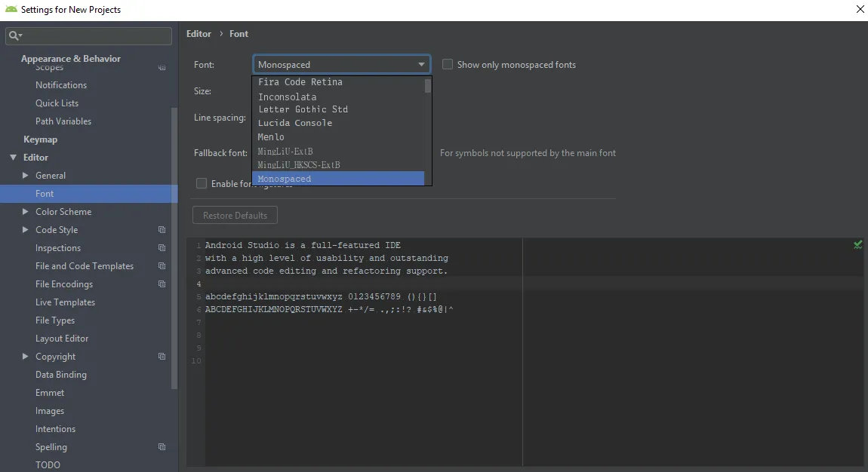Open Live Templates settings
This screenshot has width=868, height=472.
66,302
